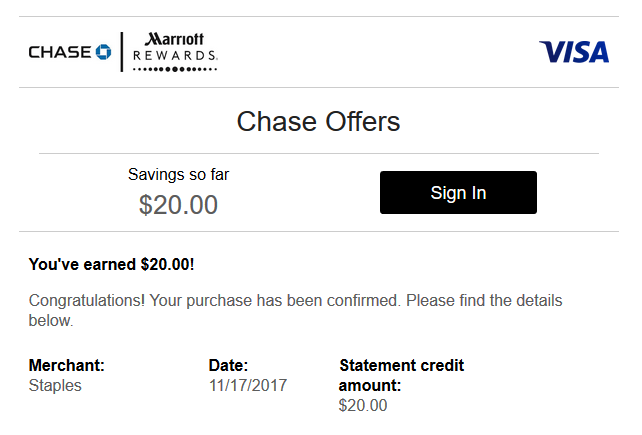Click the CHASE wordmark text
The image size is (642, 435).
point(60,52)
